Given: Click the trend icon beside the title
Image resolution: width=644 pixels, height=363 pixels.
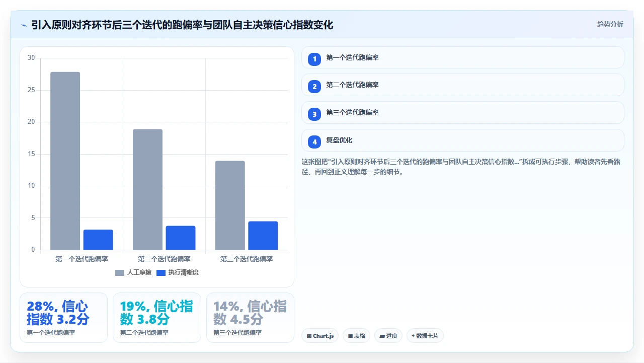Looking at the screenshot, I should click(x=24, y=25).
